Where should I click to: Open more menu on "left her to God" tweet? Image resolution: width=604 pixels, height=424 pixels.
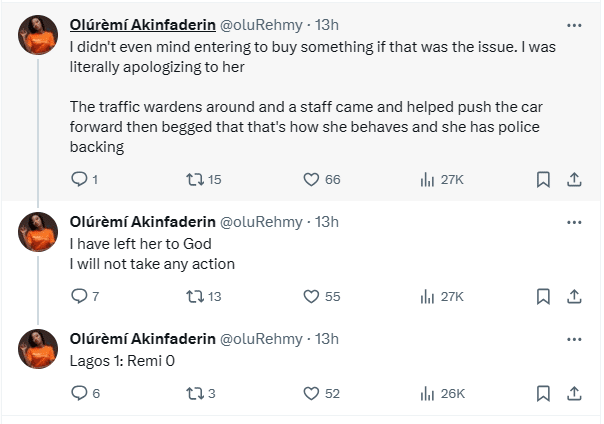click(x=574, y=220)
